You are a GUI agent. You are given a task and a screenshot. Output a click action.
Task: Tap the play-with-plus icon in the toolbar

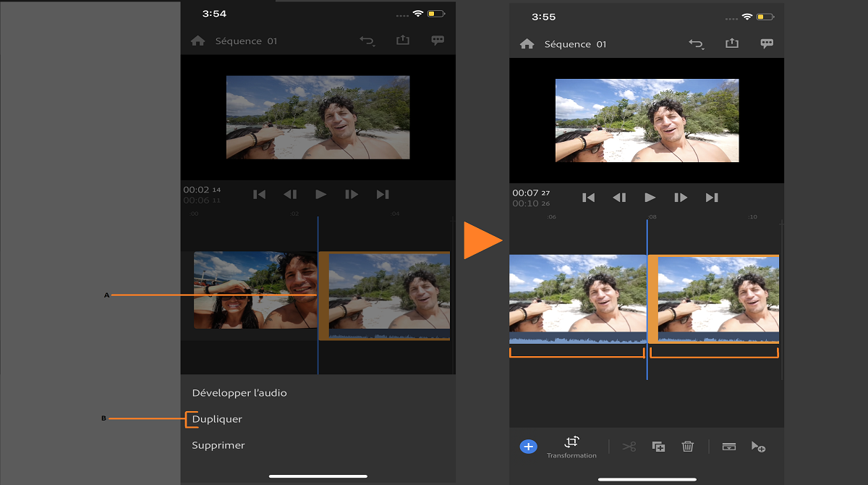(x=758, y=447)
